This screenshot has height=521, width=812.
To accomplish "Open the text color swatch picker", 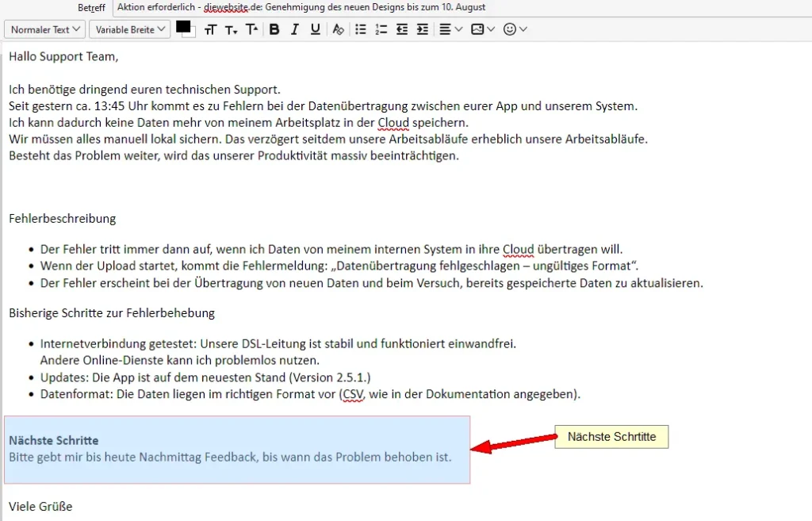I will [x=185, y=29].
